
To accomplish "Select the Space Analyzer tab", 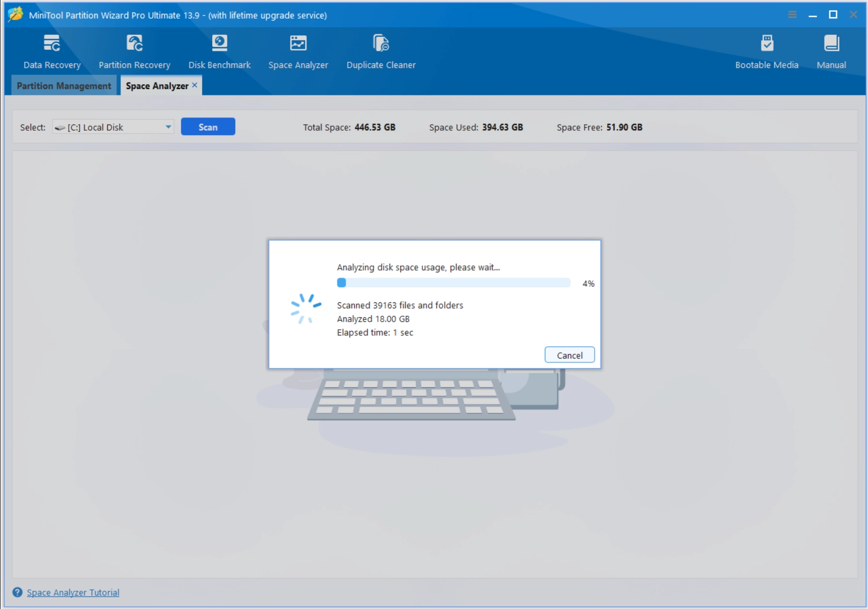I will click(x=157, y=86).
